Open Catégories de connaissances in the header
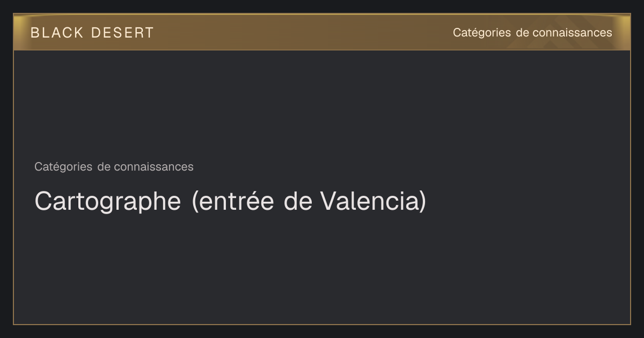The image size is (644, 338). tap(532, 33)
